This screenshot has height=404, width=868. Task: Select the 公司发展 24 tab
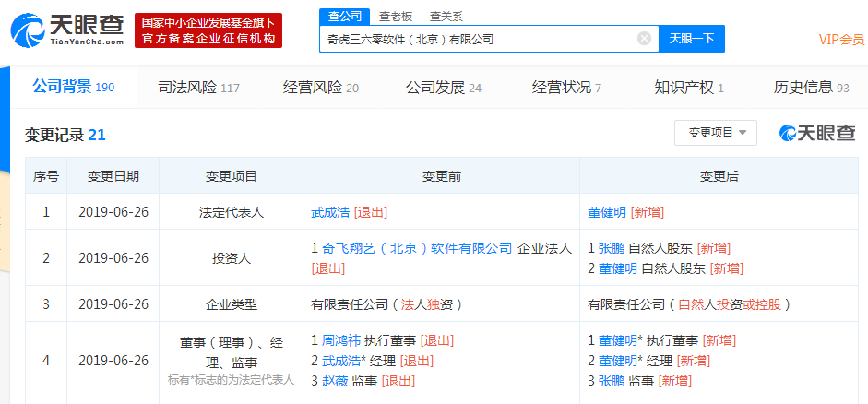coord(444,88)
